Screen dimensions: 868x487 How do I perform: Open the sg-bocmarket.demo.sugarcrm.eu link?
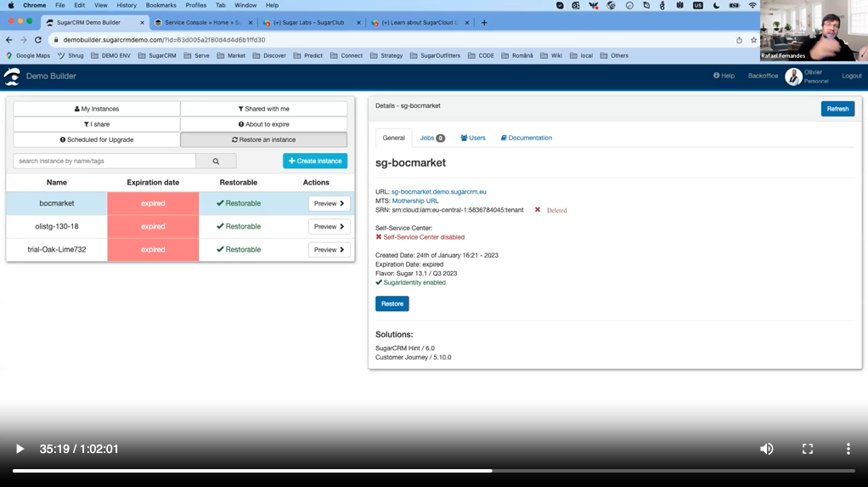(438, 192)
